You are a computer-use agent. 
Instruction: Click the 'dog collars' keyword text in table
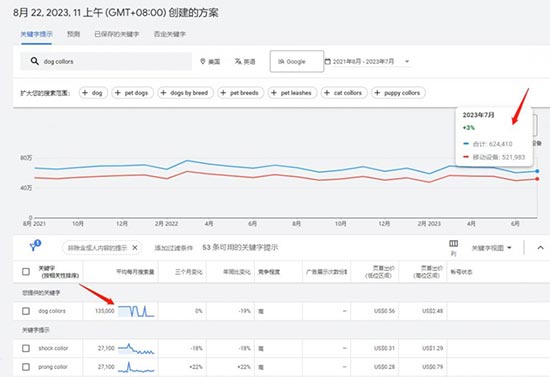[x=52, y=311]
